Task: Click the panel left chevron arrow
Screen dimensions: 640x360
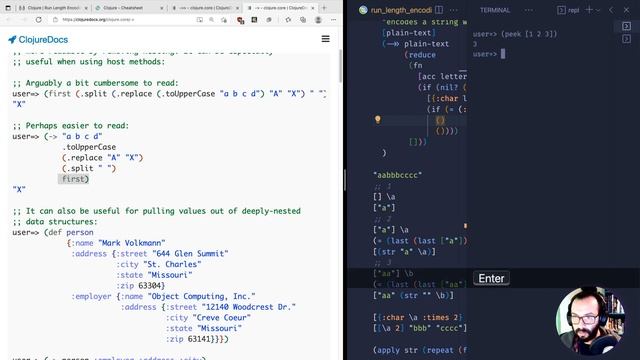Action: 611,9
